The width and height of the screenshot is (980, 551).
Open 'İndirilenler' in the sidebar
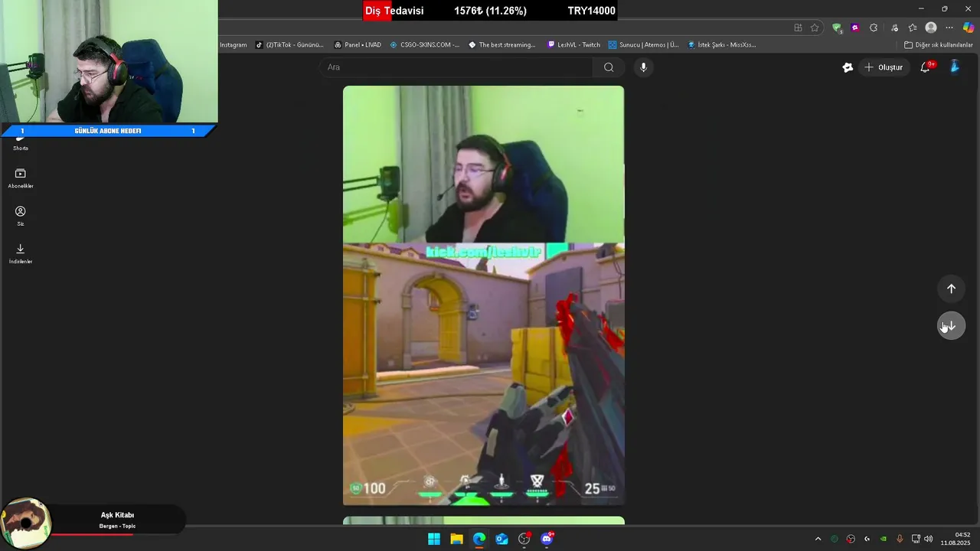click(x=21, y=253)
